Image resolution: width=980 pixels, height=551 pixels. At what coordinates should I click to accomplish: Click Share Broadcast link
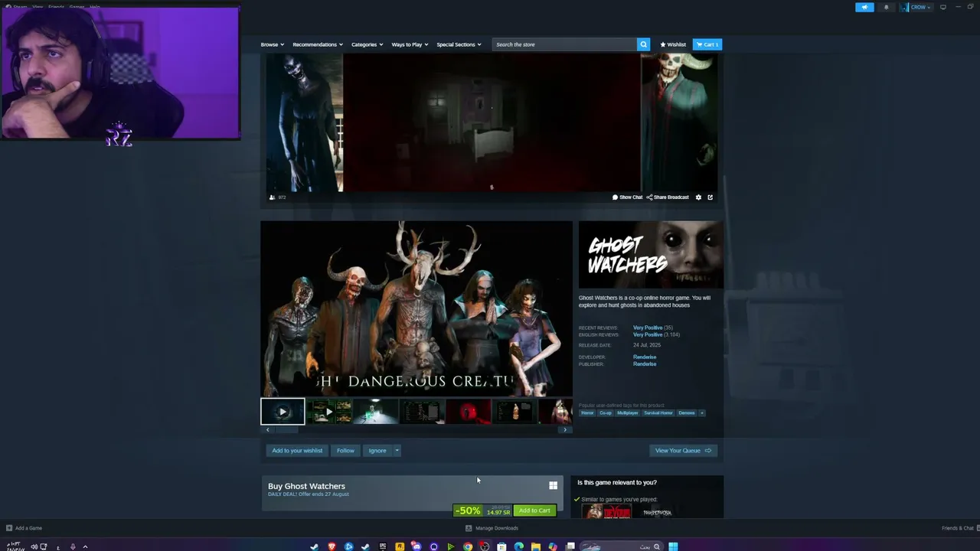point(668,197)
